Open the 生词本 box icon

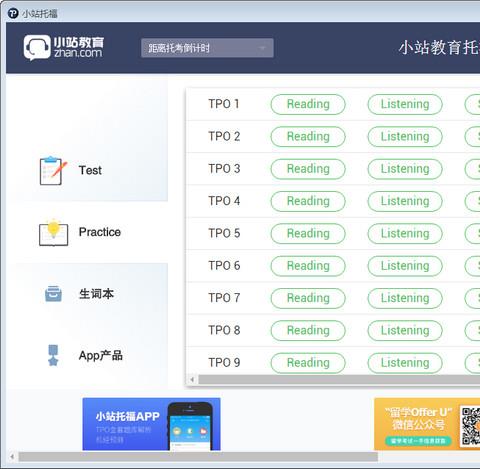[x=53, y=294]
